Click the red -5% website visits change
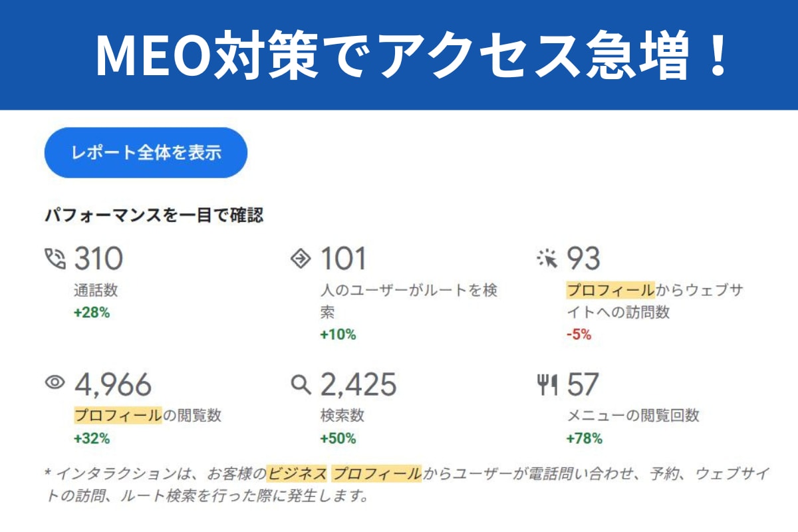Viewport: 798px width, 532px height. (x=579, y=334)
